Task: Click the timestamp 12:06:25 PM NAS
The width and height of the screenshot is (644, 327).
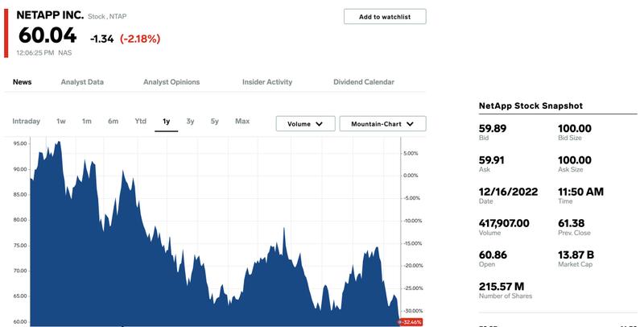Action: click(x=44, y=52)
